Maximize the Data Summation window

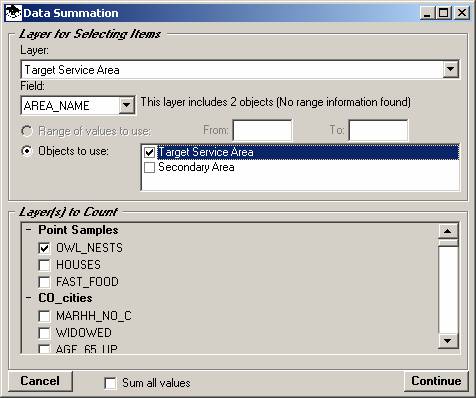tap(444, 13)
